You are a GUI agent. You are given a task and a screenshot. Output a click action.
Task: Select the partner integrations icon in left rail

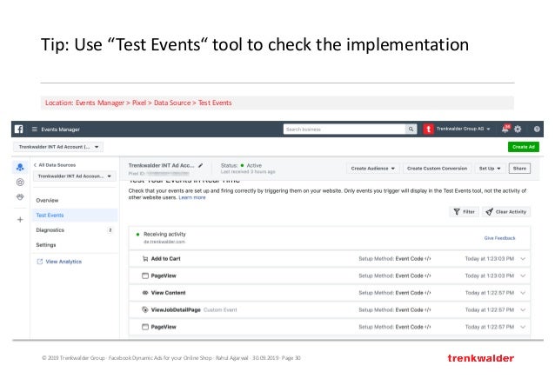(20, 197)
